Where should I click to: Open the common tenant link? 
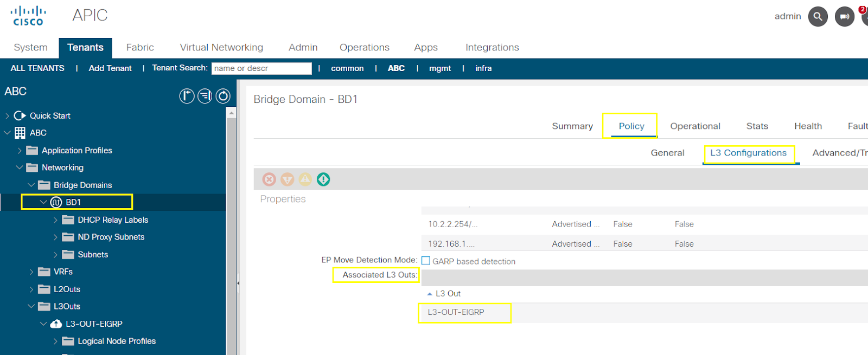(347, 68)
